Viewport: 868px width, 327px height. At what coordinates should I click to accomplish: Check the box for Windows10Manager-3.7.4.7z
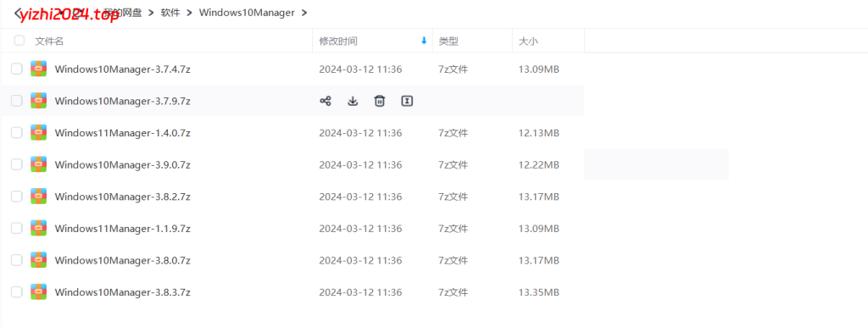(x=17, y=69)
